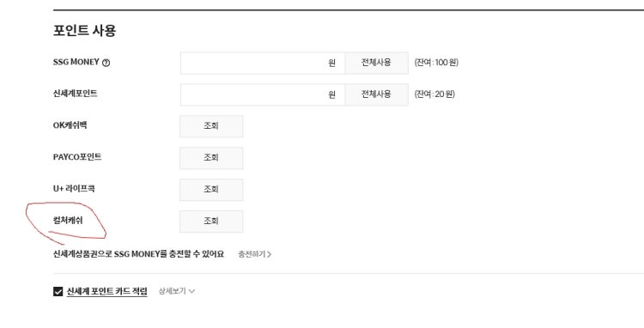This screenshot has height=328, width=644.
Task: Click the SSG MONEY row label
Action: tap(76, 62)
